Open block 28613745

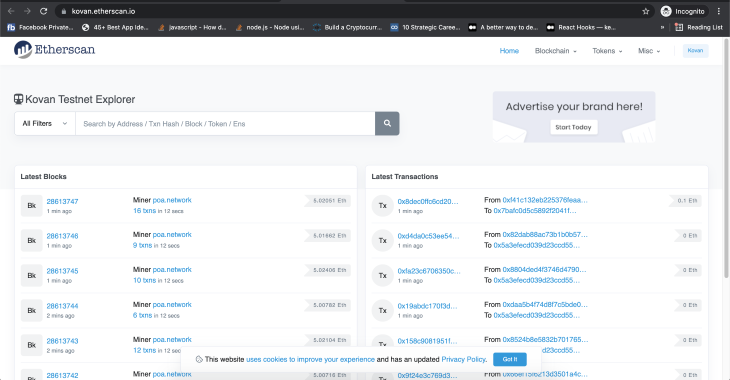click(x=62, y=271)
